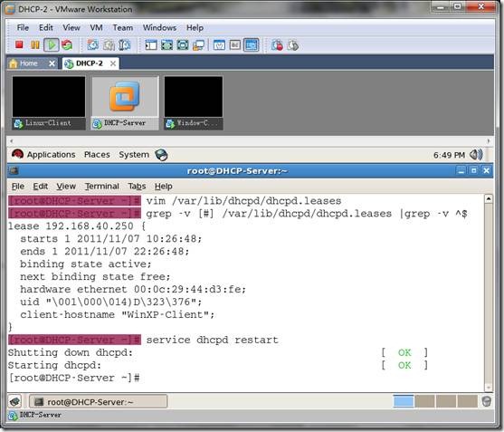Open the Terminal menu in terminal window

pos(102,187)
